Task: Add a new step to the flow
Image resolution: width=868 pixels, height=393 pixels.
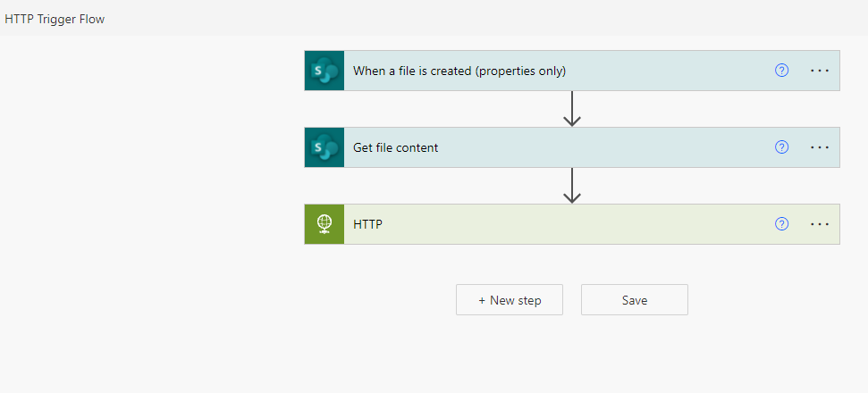Action: [510, 300]
